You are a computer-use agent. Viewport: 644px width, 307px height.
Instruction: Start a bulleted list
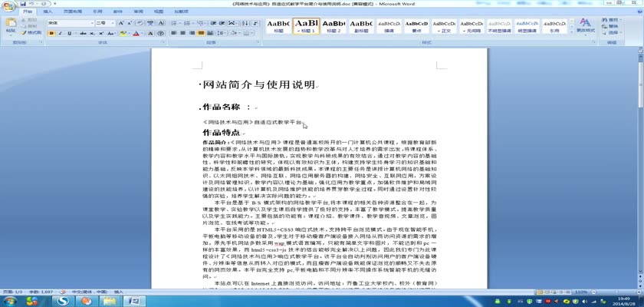174,23
